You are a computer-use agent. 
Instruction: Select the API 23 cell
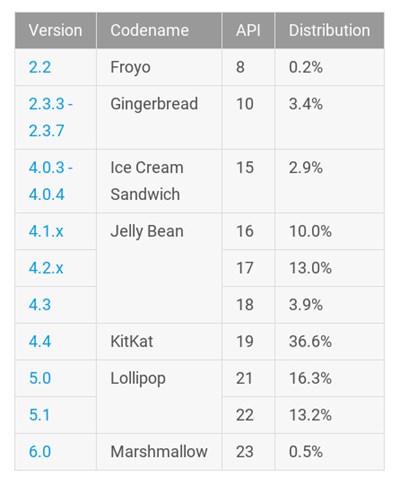point(248,452)
